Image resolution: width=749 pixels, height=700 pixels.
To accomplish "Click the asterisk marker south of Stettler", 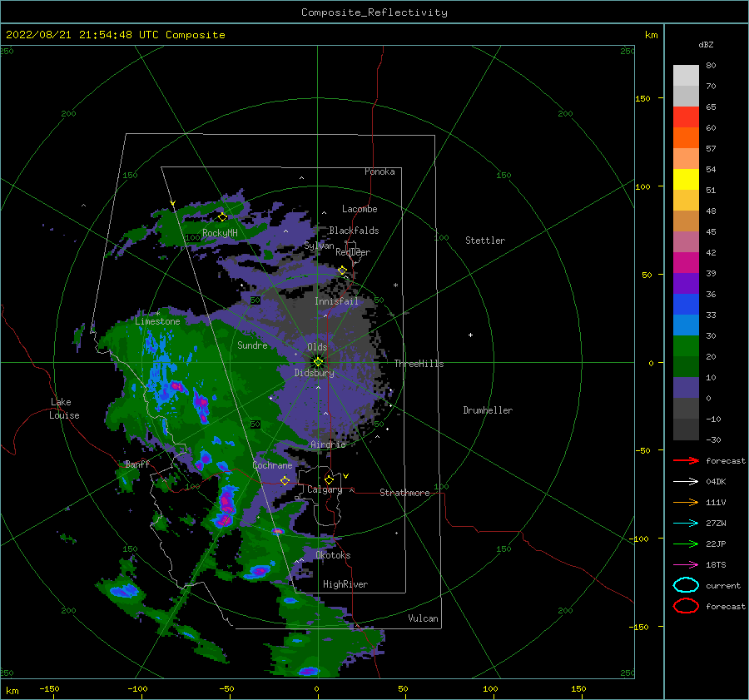I will click(395, 285).
